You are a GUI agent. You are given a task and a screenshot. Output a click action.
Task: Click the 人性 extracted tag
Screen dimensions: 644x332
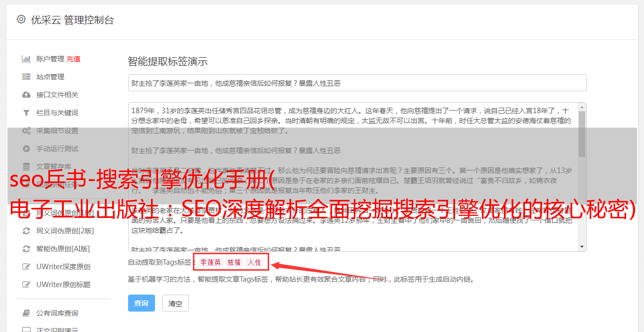255,262
